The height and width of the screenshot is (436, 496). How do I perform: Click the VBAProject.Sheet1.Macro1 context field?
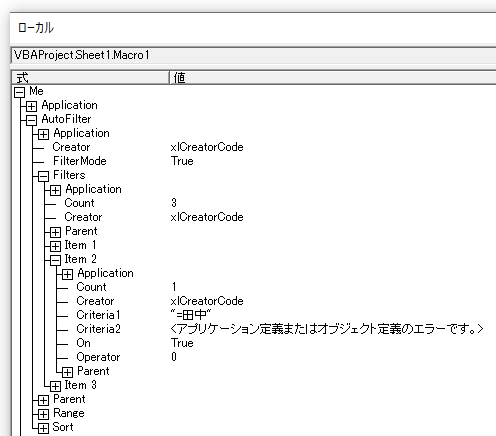point(254,55)
